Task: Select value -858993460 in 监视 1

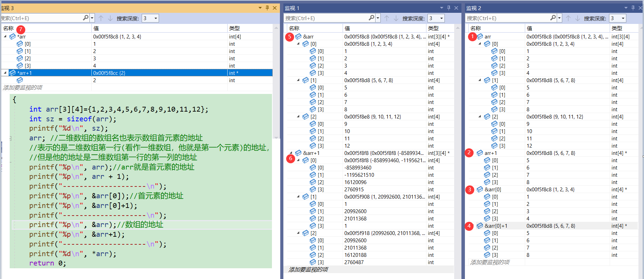Action: click(358, 167)
